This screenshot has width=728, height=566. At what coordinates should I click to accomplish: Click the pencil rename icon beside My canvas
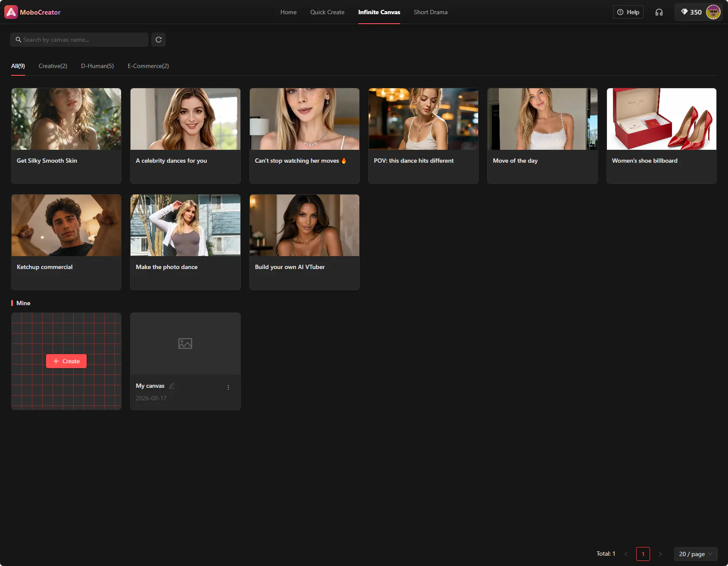click(x=171, y=386)
